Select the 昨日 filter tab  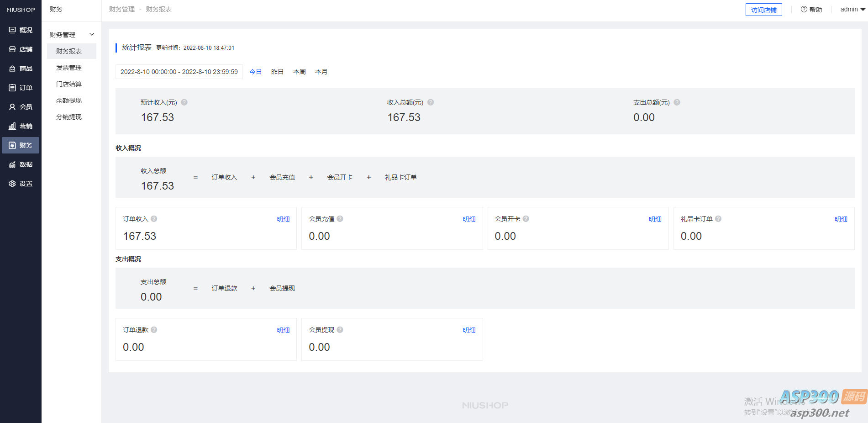(x=277, y=71)
